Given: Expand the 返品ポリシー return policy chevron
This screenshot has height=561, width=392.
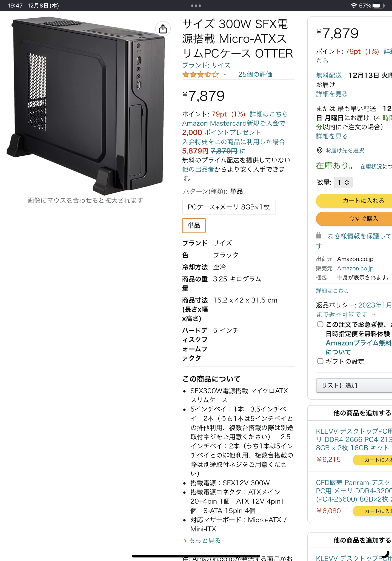Looking at the screenshot, I should coord(374,314).
